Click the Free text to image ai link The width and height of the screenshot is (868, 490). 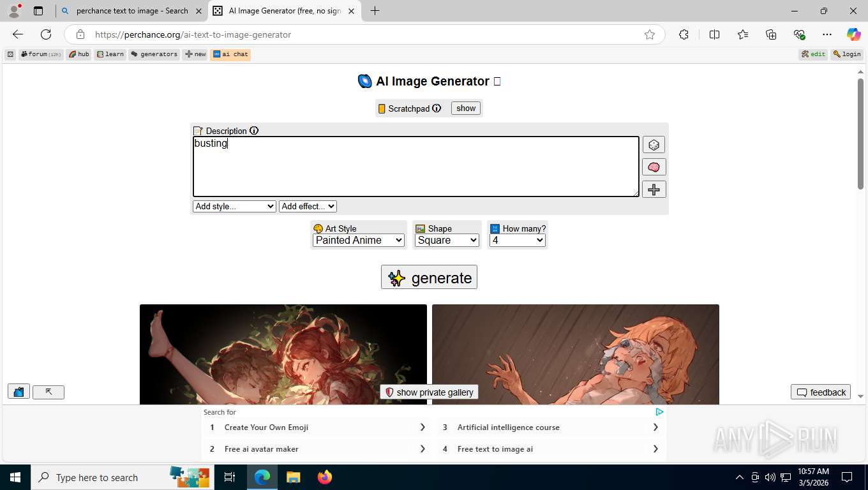click(495, 449)
